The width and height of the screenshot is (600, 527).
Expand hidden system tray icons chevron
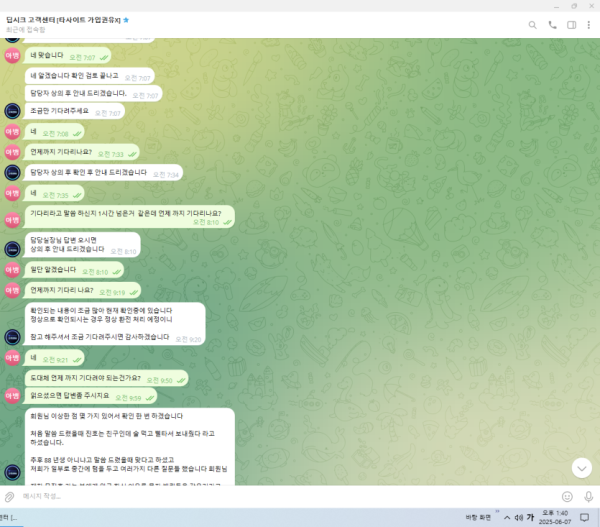[507, 518]
